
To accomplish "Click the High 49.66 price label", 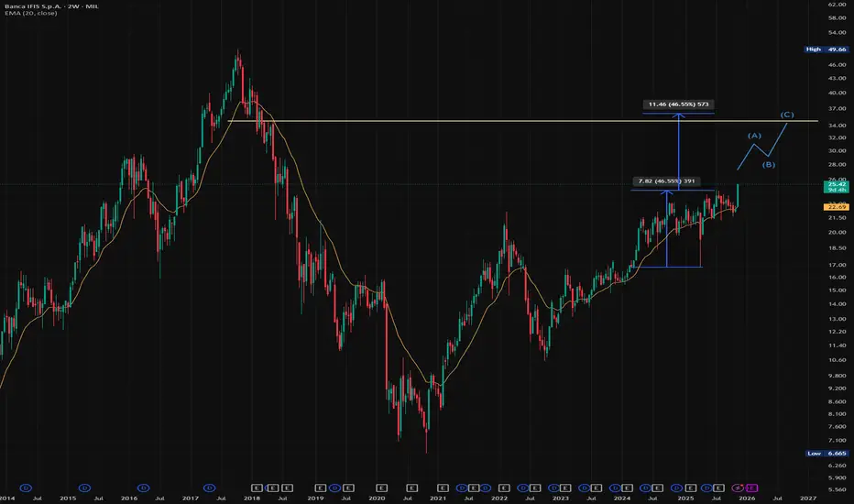I will tap(827, 49).
